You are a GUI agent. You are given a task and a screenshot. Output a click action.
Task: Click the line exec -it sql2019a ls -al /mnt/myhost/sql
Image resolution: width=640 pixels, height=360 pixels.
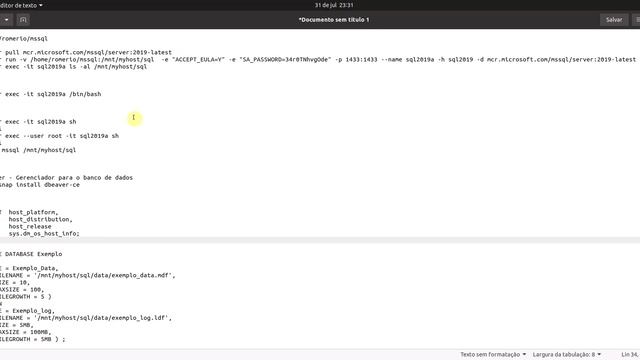[76, 66]
